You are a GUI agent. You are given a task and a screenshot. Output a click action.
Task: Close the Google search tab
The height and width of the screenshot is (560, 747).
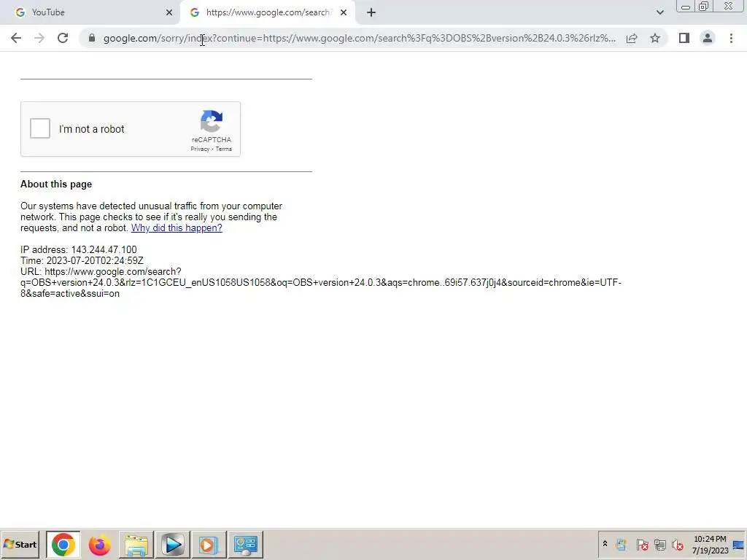[344, 12]
